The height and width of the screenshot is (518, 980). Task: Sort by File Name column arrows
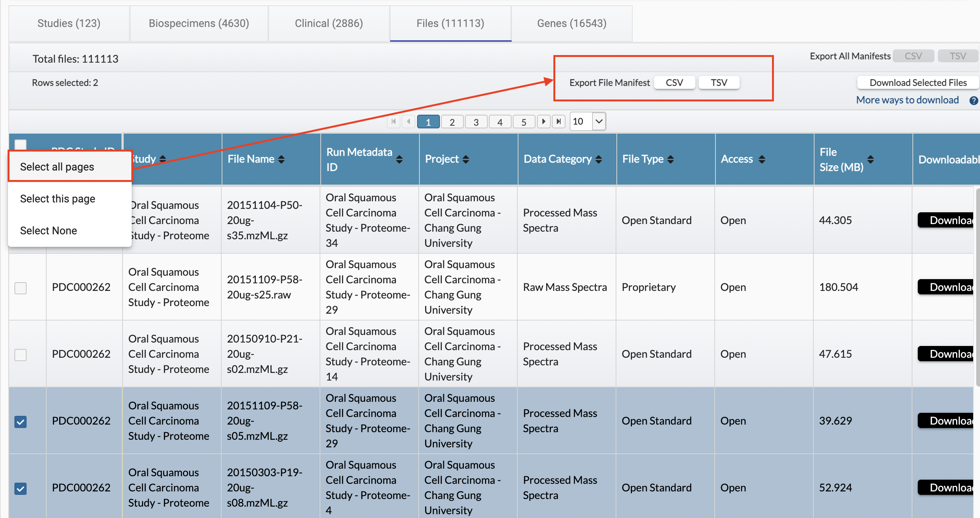point(281,159)
